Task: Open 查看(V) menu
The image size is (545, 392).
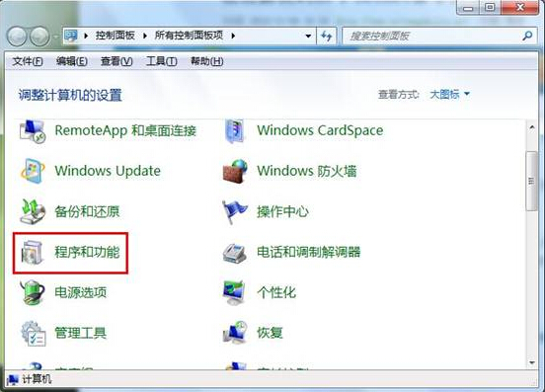Action: pyautogui.click(x=117, y=62)
